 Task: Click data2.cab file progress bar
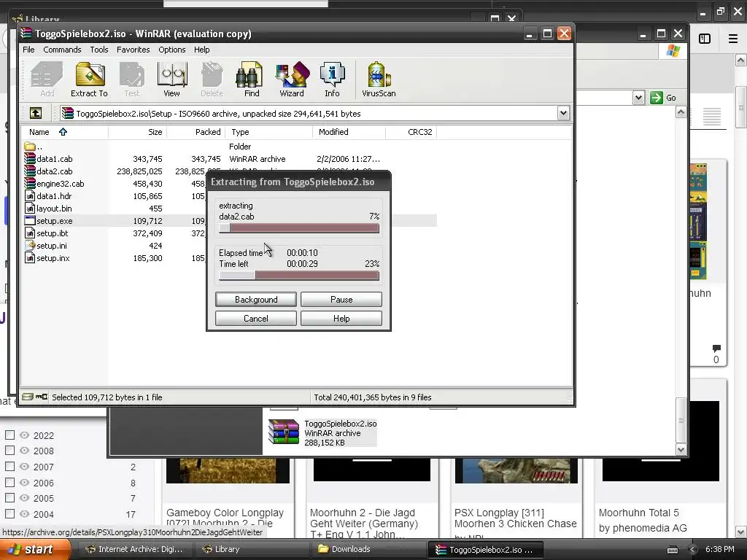tap(298, 228)
